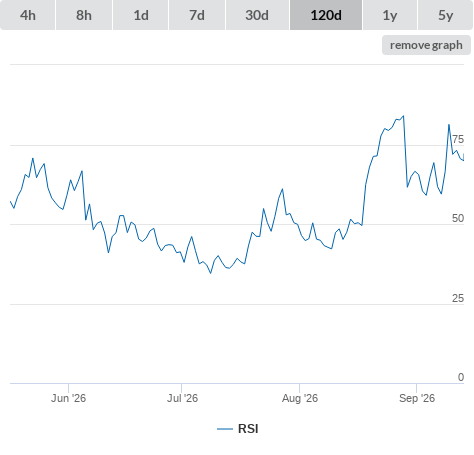Switch chart to 30d range
The image size is (474, 455).
click(257, 15)
